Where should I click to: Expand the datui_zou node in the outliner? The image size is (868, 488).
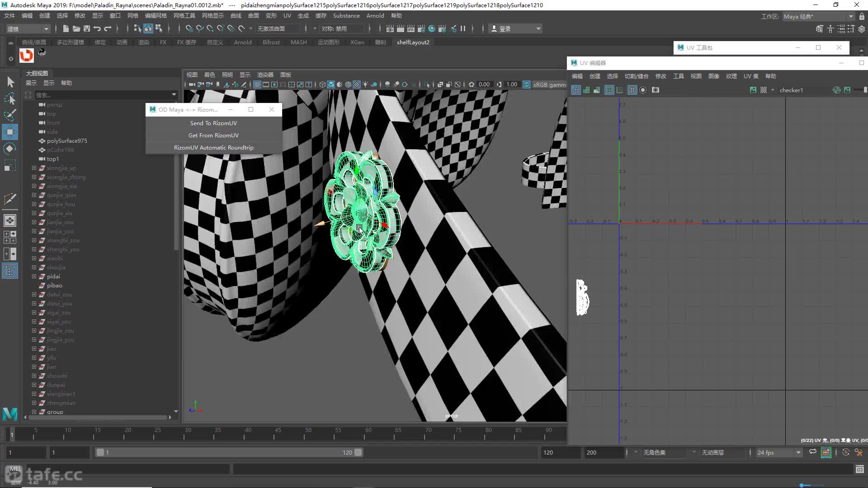34,294
